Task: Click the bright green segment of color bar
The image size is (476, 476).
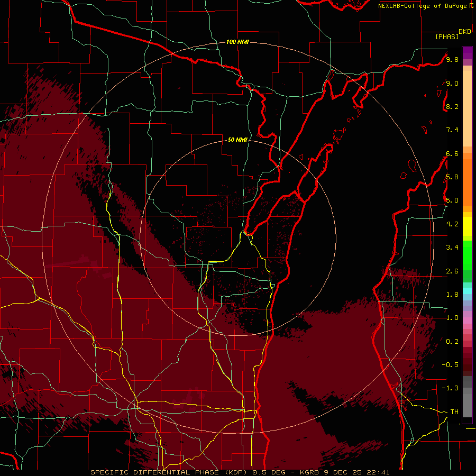Action: click(x=467, y=255)
